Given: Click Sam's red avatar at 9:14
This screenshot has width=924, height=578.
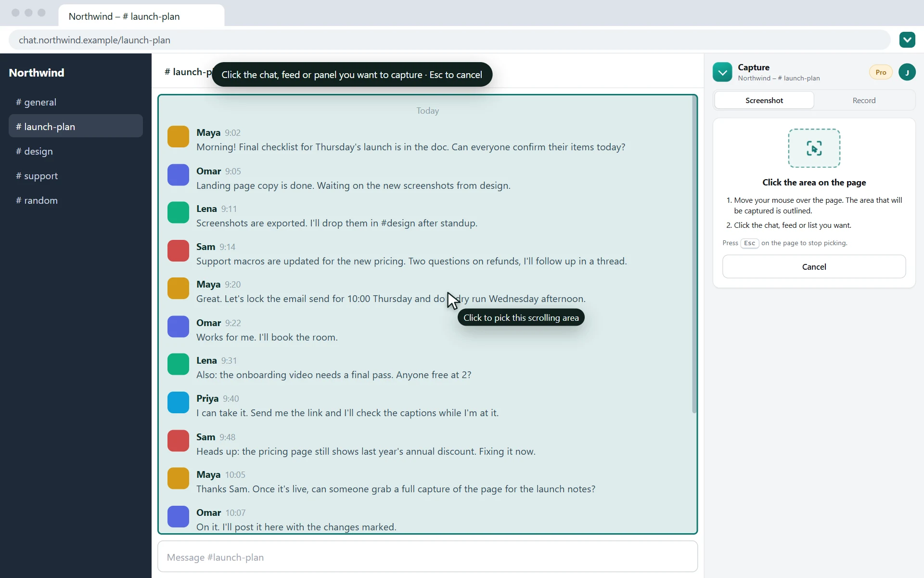Looking at the screenshot, I should (178, 250).
